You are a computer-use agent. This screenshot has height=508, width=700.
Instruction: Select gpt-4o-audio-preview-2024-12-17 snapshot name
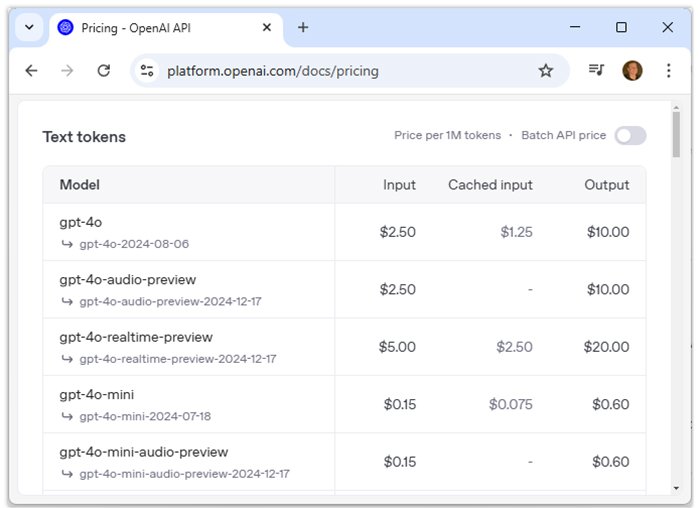(x=171, y=301)
